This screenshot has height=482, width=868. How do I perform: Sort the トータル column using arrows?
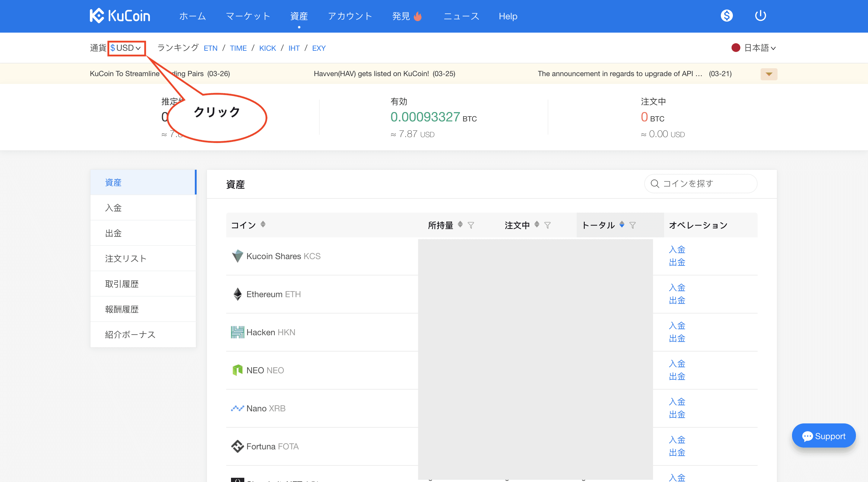(x=622, y=225)
